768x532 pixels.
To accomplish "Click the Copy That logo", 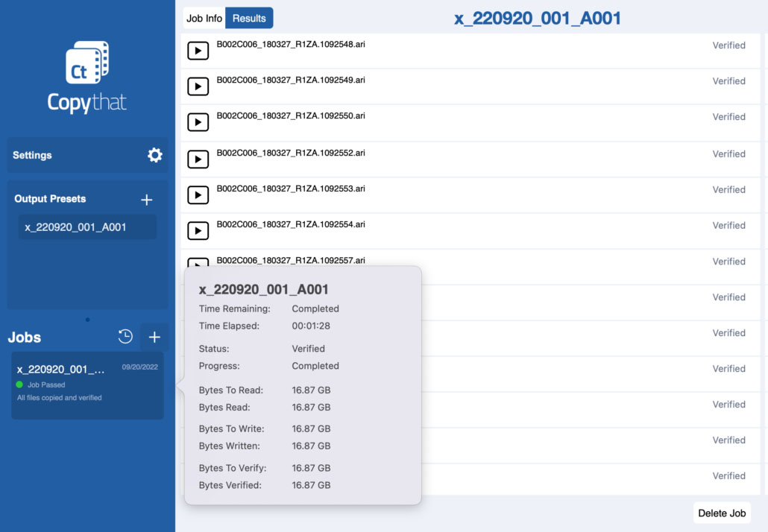I will (x=86, y=75).
